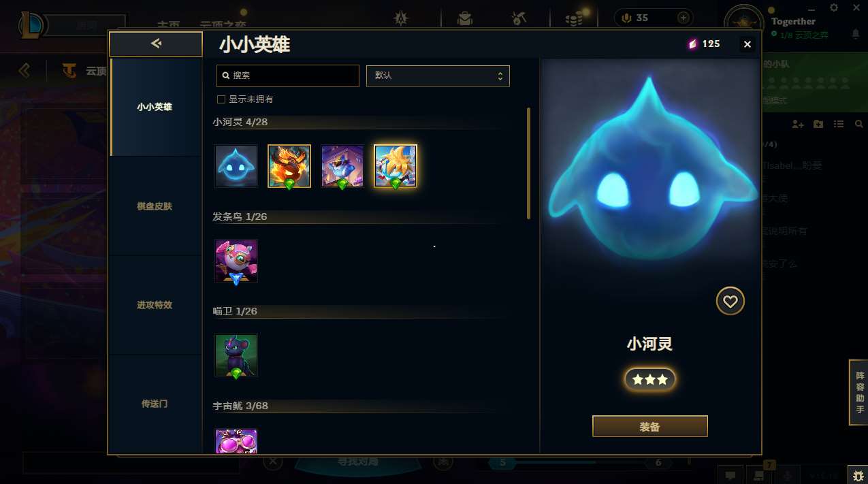Go back using the arrow button
868x484 pixels.
coord(156,44)
